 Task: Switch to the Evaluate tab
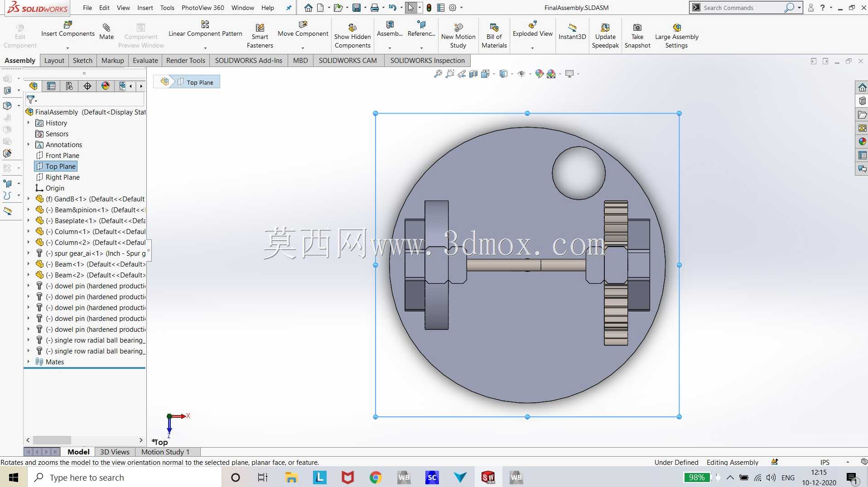145,61
